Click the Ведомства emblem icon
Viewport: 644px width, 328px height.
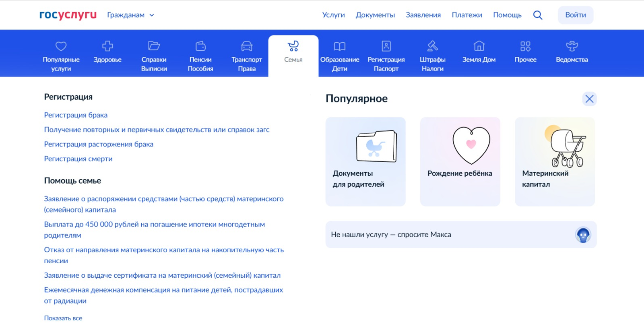tap(572, 46)
